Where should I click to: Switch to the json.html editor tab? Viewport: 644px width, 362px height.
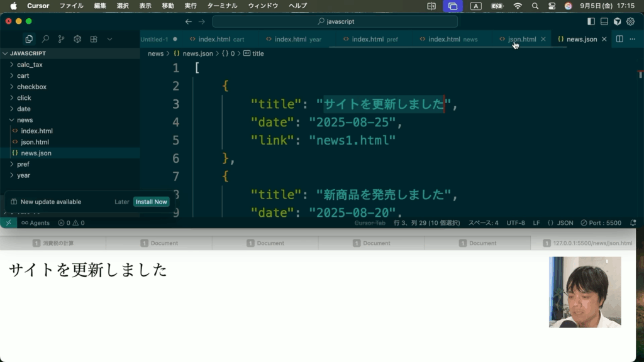pyautogui.click(x=521, y=39)
